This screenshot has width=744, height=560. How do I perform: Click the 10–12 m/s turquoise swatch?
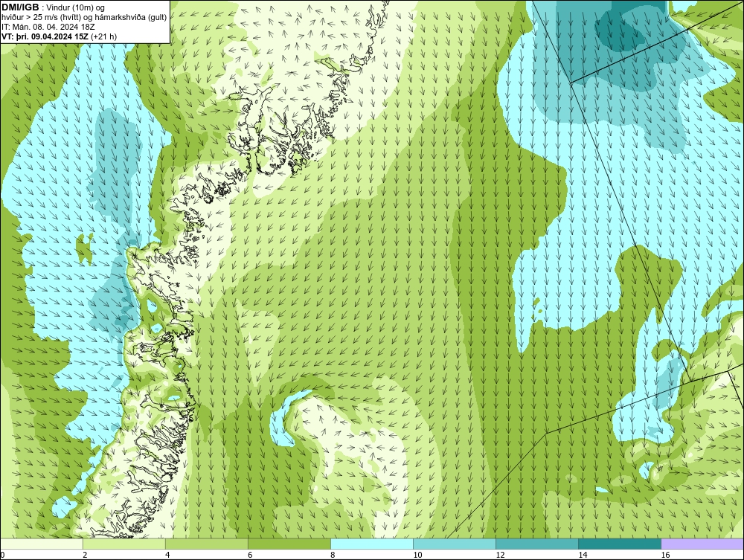[455, 544]
